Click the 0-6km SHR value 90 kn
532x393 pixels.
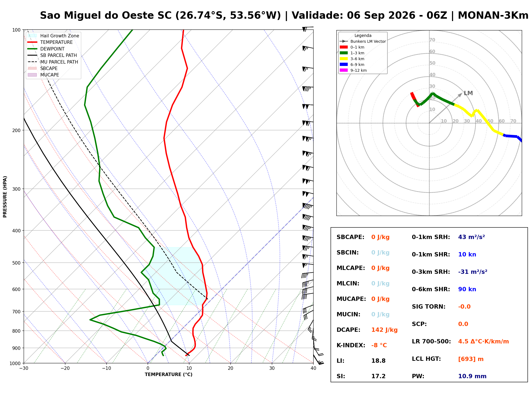click(x=467, y=289)
